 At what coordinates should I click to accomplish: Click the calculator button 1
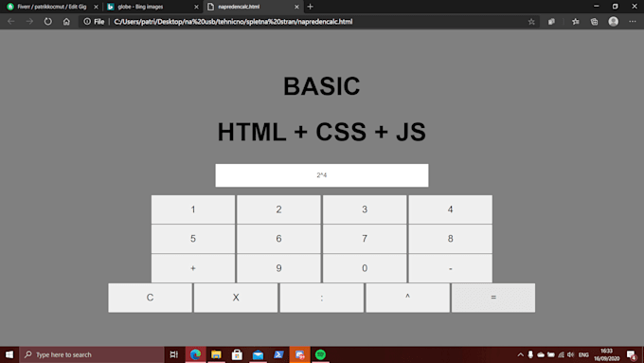(193, 209)
